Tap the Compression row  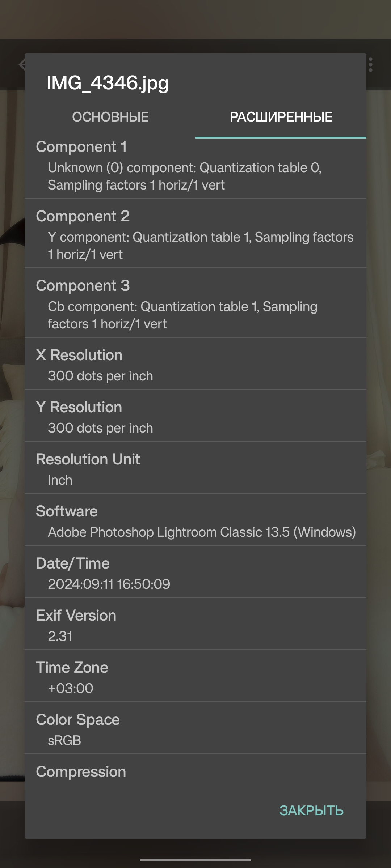pos(195,772)
